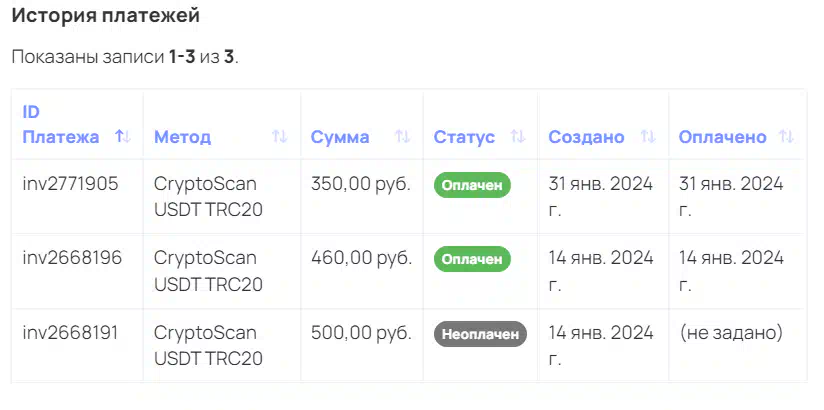This screenshot has height=410, width=824.
Task: Sort by Статус column header text
Action: 464,137
